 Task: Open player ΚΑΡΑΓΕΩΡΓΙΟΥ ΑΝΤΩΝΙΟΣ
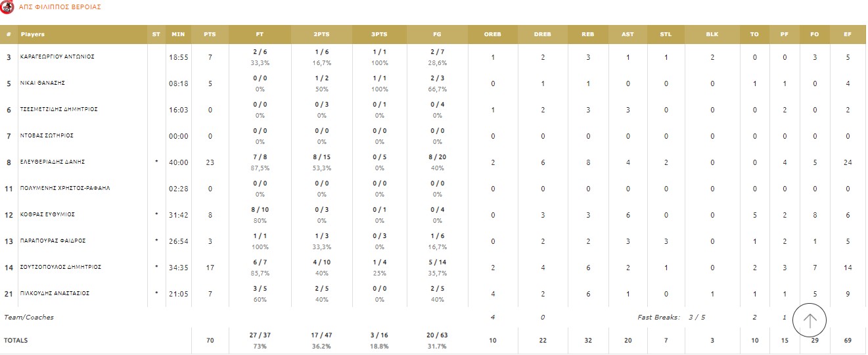[x=57, y=57]
